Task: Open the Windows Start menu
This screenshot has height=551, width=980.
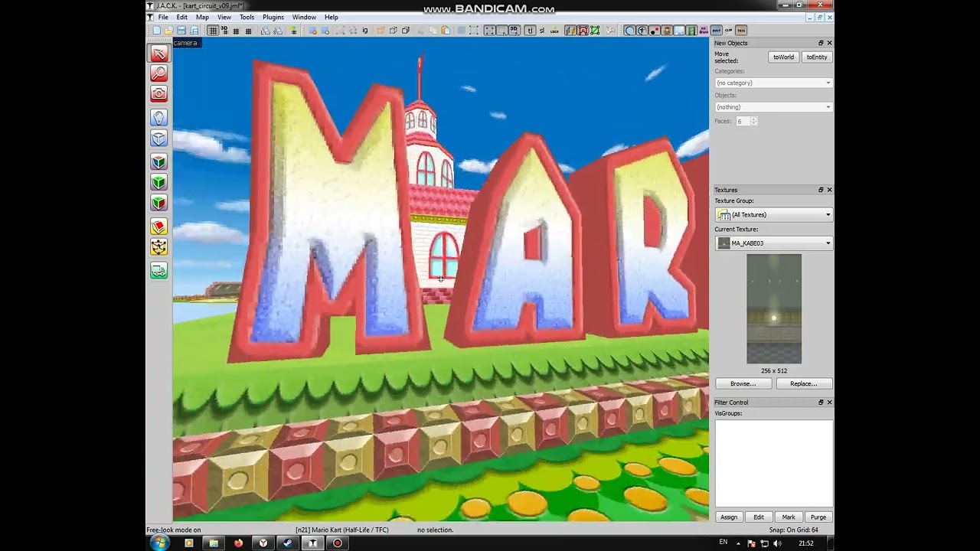Action: 160,543
